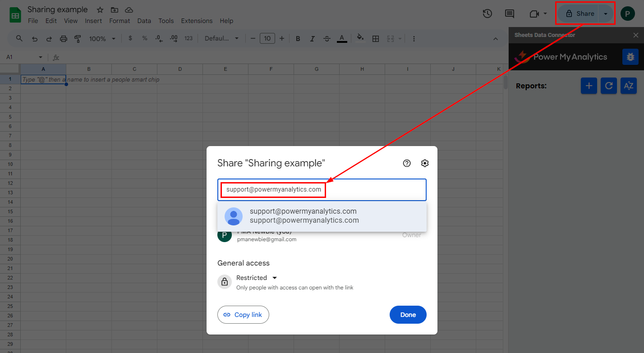Click the sharing settings gear icon
The width and height of the screenshot is (644, 353).
tap(424, 163)
